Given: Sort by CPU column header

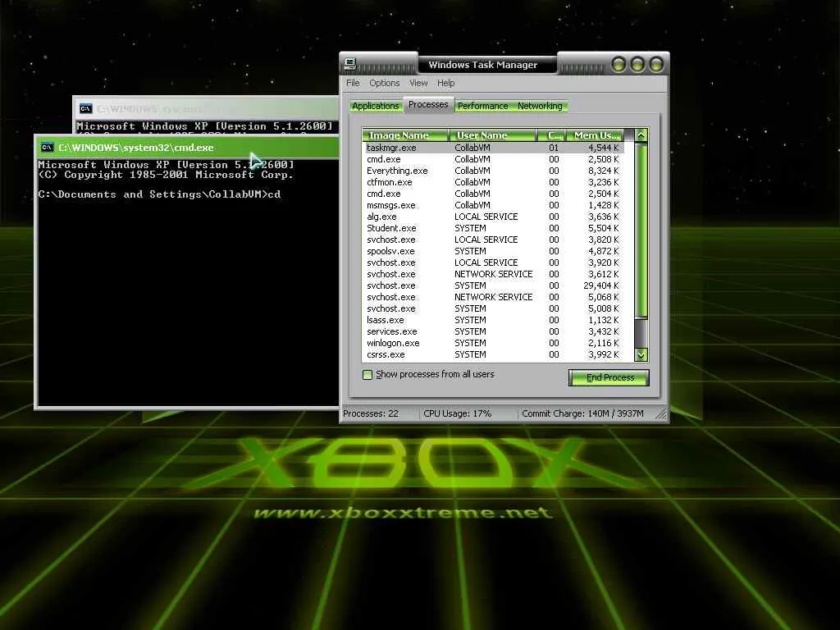Looking at the screenshot, I should click(x=552, y=135).
